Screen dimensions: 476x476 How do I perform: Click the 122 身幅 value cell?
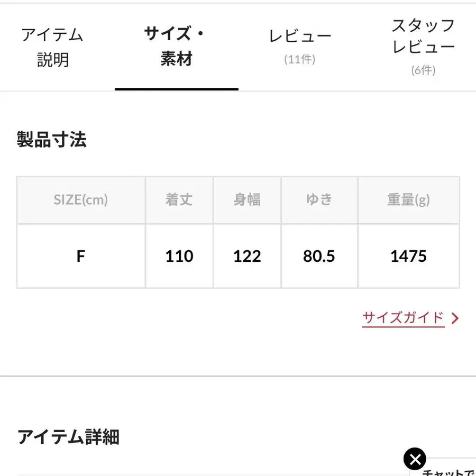click(247, 257)
